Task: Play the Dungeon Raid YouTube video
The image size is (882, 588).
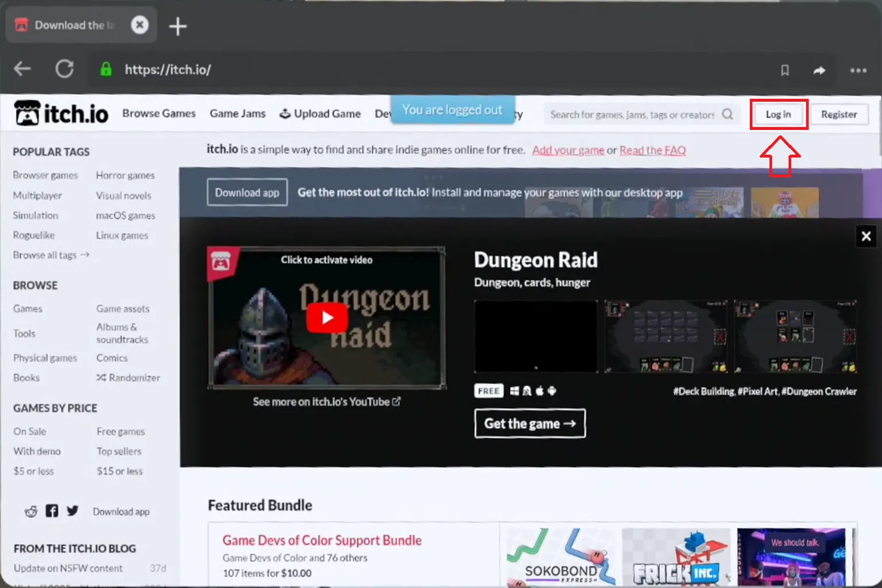Action: (x=327, y=318)
